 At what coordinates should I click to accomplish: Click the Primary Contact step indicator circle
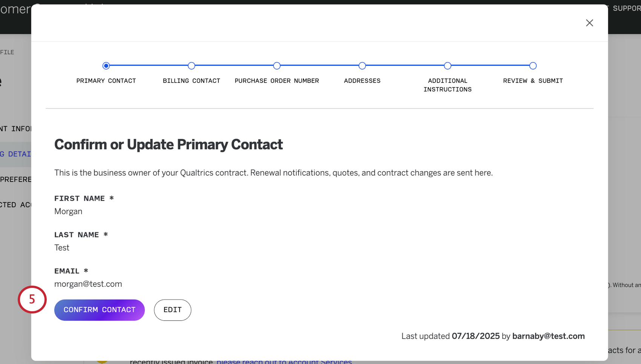tap(106, 66)
